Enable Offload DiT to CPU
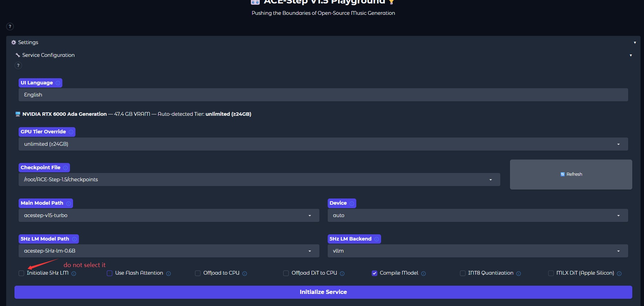 [286, 273]
